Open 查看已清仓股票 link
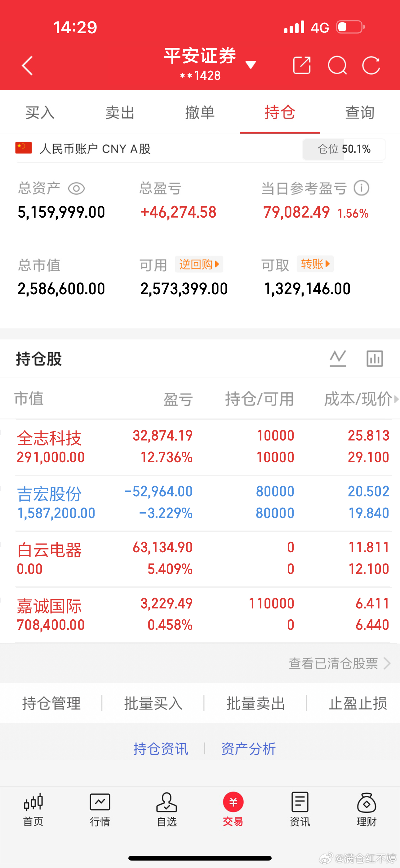This screenshot has width=400, height=868. (340, 663)
